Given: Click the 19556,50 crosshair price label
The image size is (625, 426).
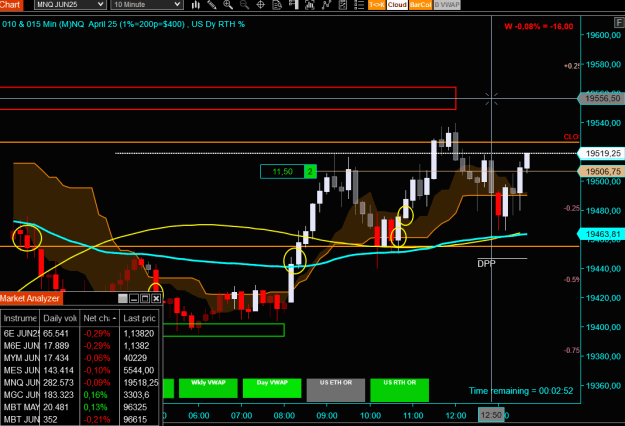Looking at the screenshot, I should point(603,98).
